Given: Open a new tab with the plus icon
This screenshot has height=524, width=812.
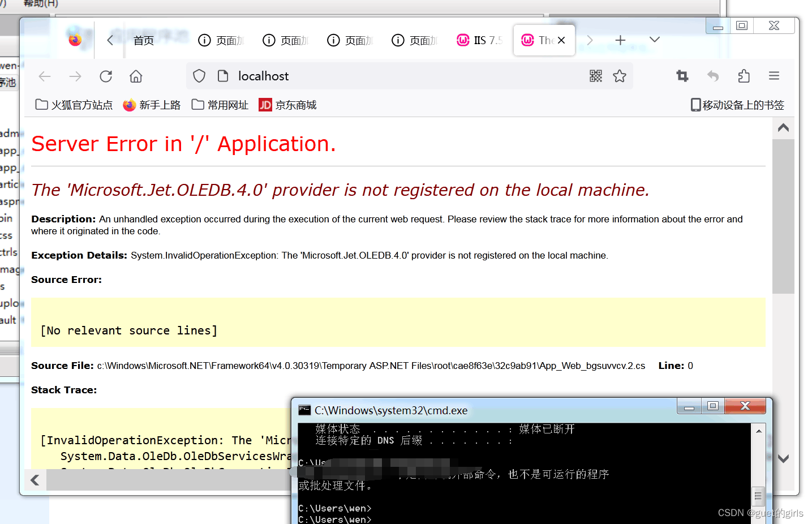Looking at the screenshot, I should pyautogui.click(x=620, y=40).
